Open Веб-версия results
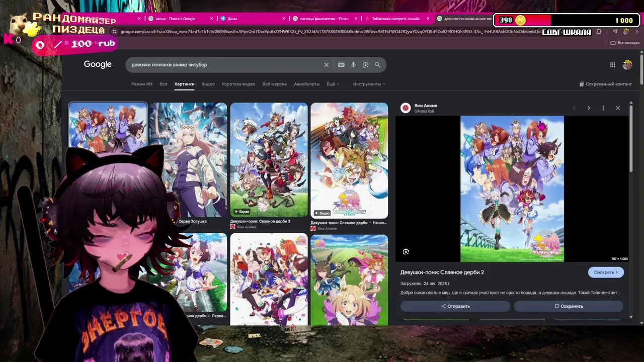 point(274,84)
